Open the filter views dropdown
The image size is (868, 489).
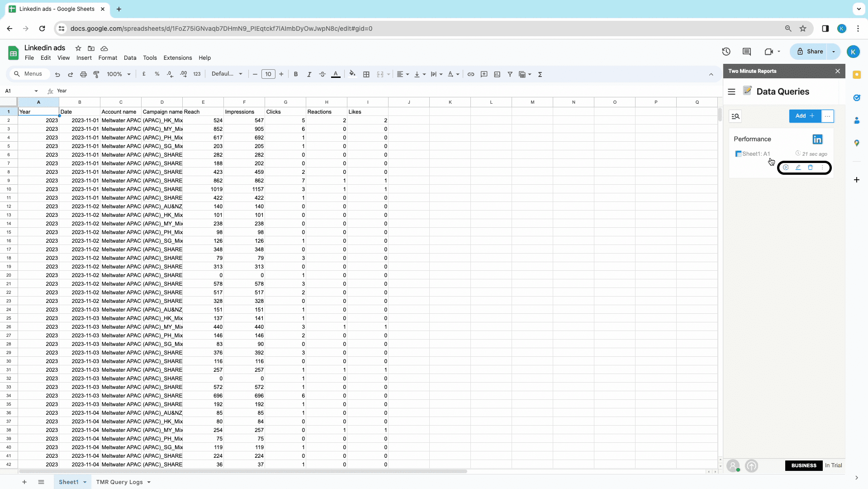point(525,74)
